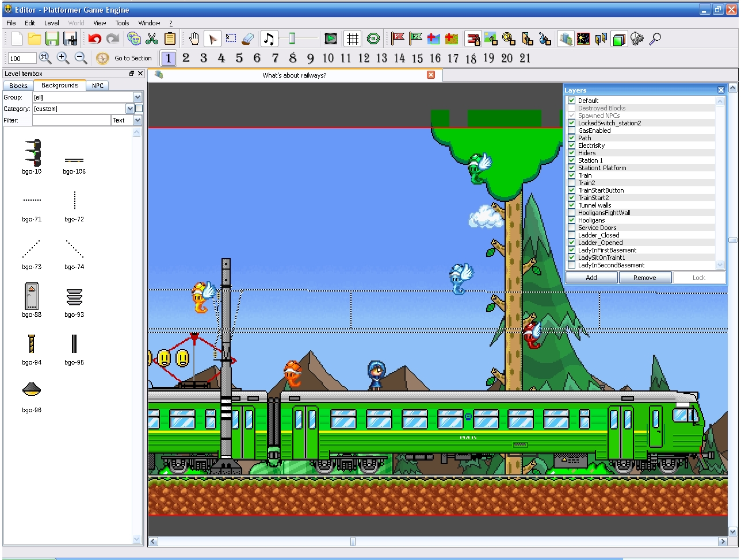741x560 pixels.
Task: Click the animation play filmstrip icon
Action: pos(331,39)
